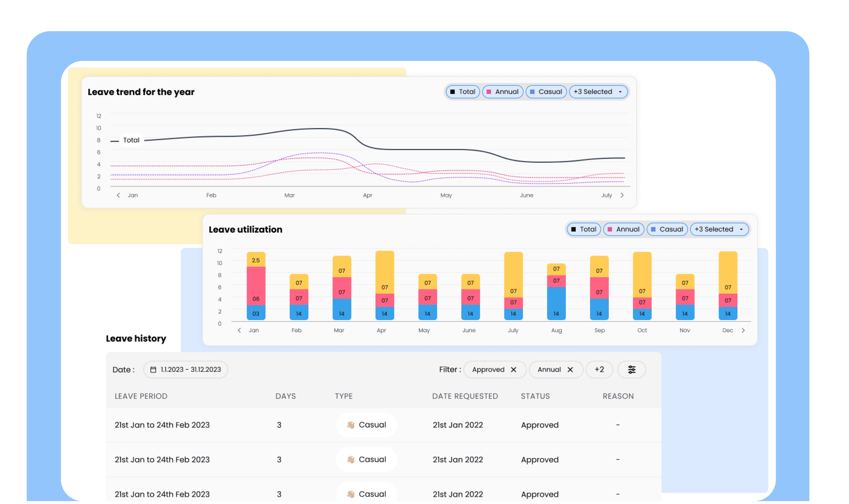This screenshot has width=849, height=504.
Task: Toggle Casual series in Leave utilization chart
Action: click(667, 229)
